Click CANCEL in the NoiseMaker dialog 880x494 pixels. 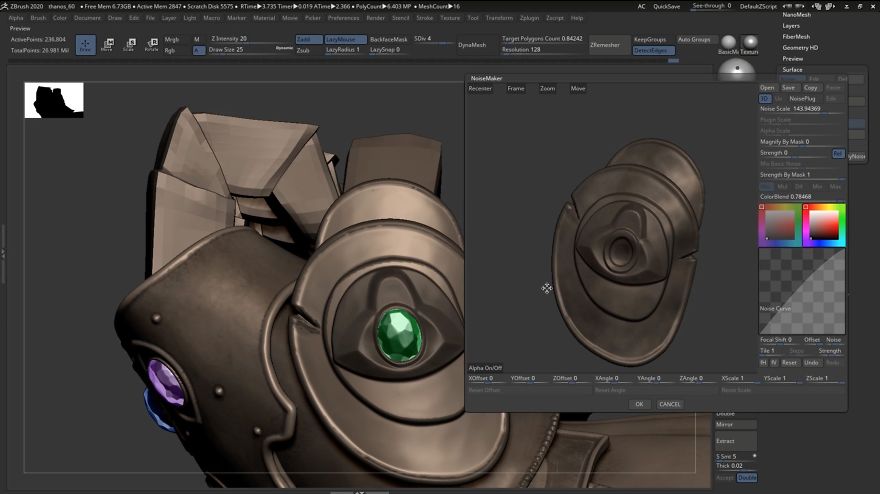click(x=670, y=404)
